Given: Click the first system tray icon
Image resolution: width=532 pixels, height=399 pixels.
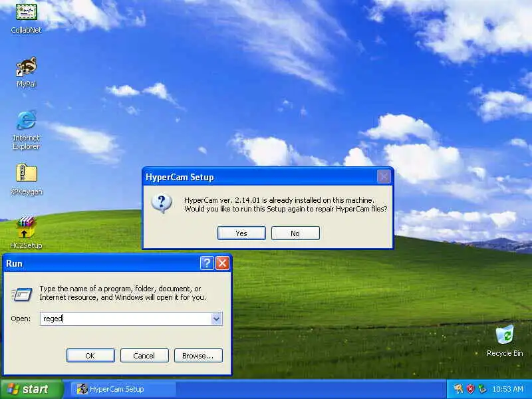Looking at the screenshot, I should (x=458, y=389).
